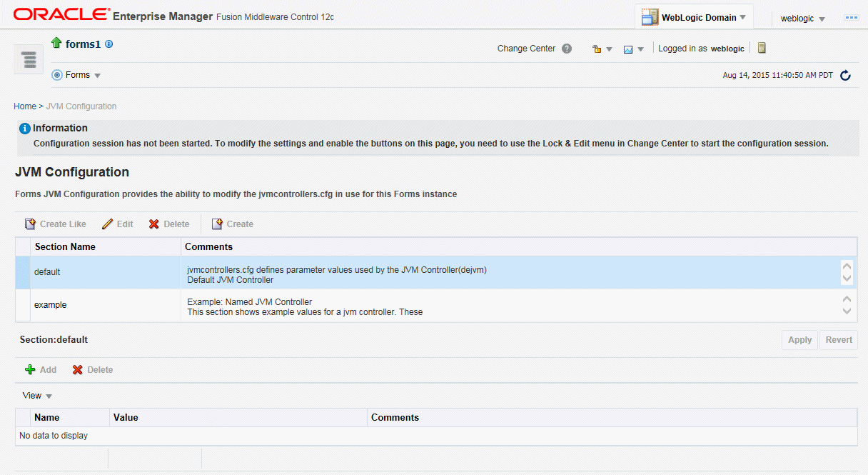Open the View menu dropdown
This screenshot has height=475, width=868.
[37, 396]
